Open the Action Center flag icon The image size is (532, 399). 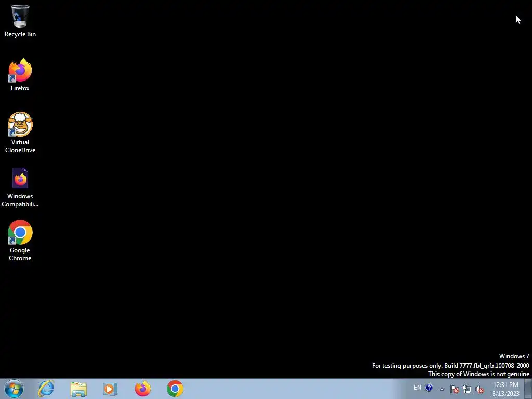click(454, 389)
